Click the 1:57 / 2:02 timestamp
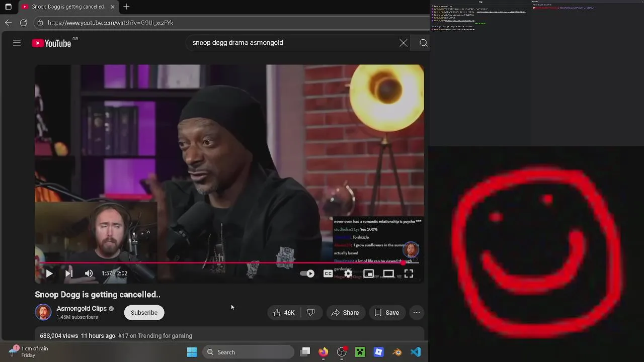 [114, 274]
